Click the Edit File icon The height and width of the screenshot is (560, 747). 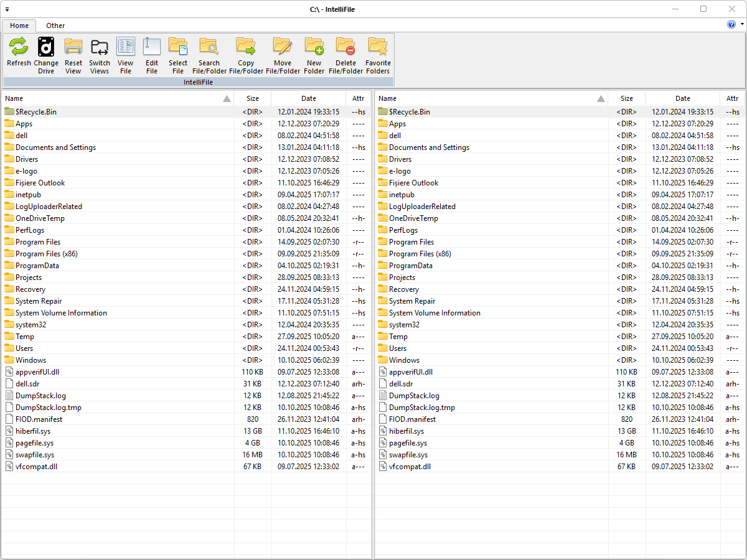point(152,48)
